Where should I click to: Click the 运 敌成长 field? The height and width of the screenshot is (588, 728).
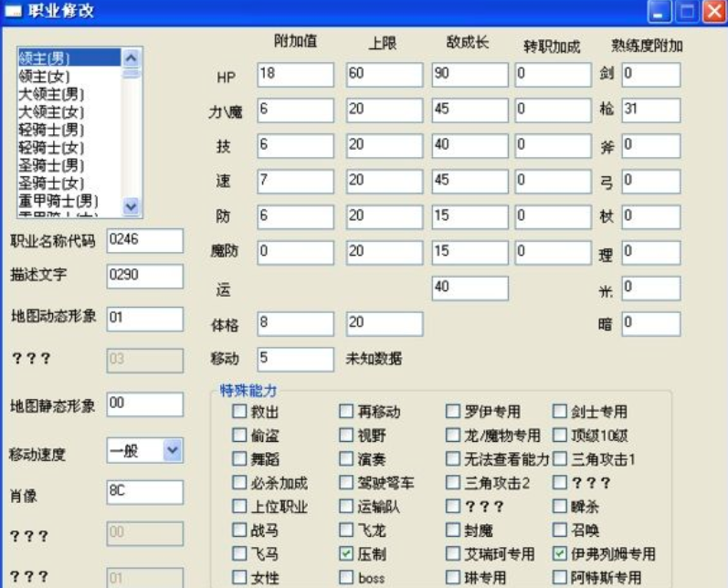click(470, 288)
